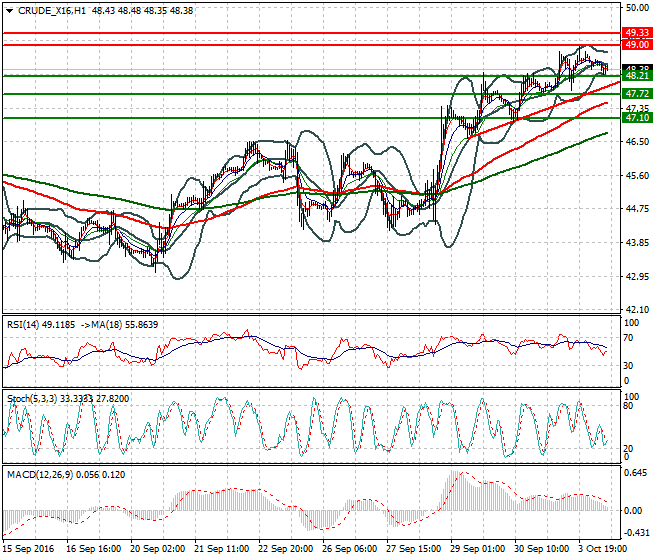Select the 29 Sep 01:00 time label
Viewport: 660px width, 560px height.
pyautogui.click(x=478, y=549)
